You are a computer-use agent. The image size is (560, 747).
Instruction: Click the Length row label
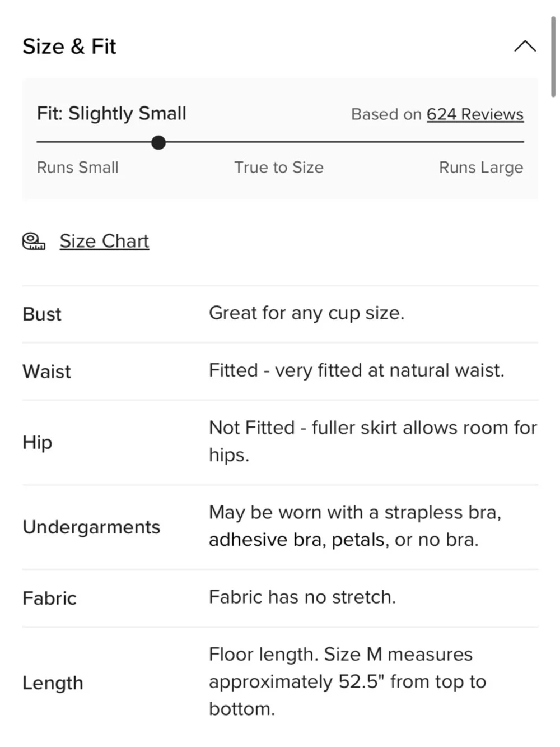point(53,683)
